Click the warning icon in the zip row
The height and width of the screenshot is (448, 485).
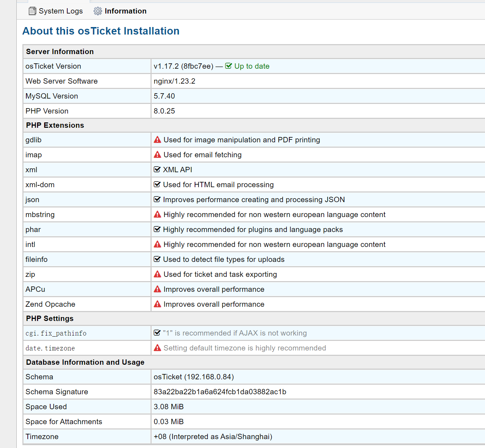(x=157, y=274)
